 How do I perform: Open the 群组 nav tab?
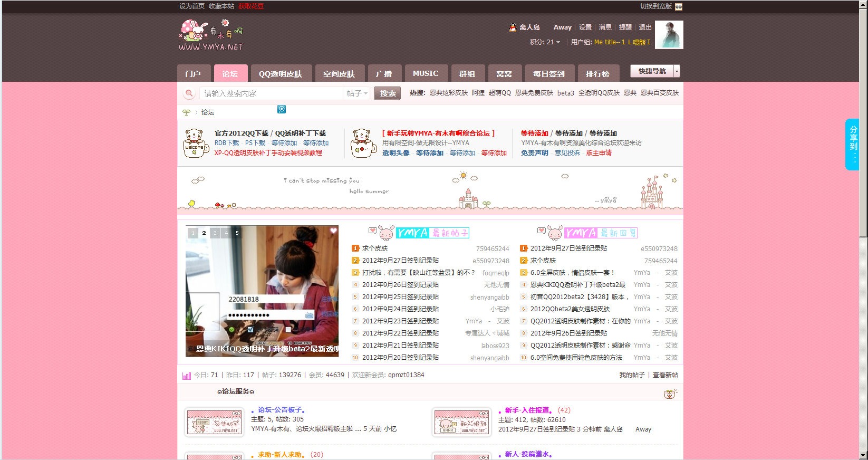[x=467, y=73]
